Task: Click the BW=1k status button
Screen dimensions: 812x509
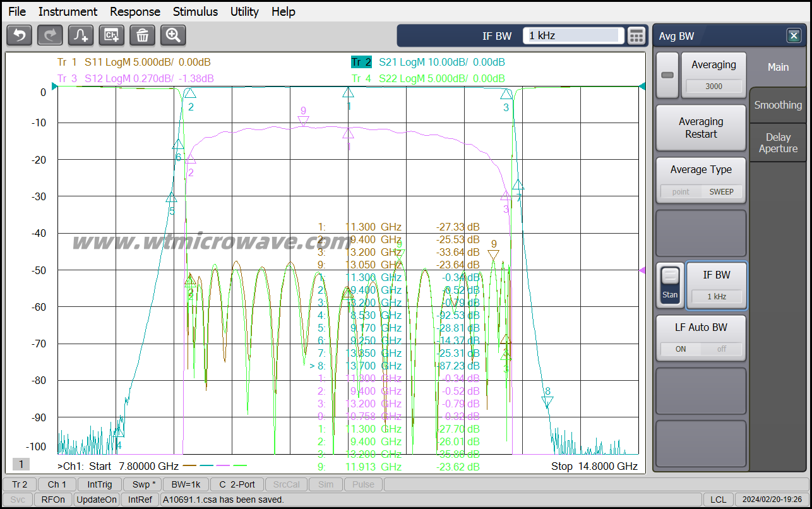Action: 186,484
